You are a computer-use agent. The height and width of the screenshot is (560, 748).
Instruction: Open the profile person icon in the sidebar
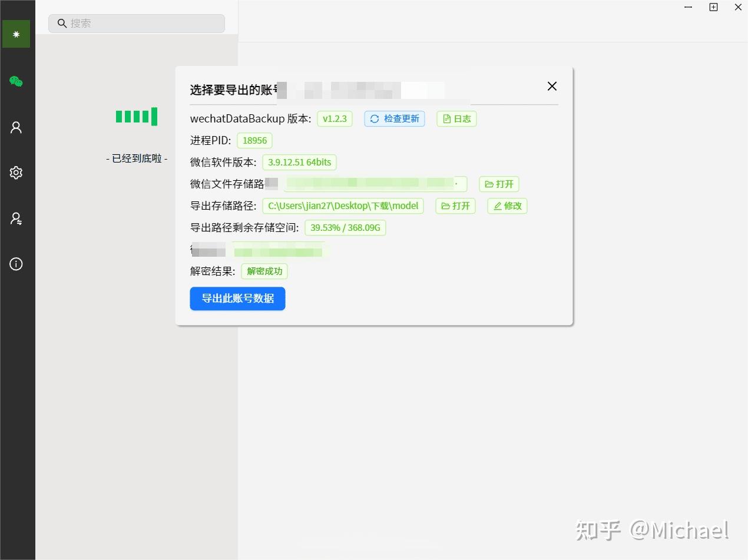coord(17,127)
